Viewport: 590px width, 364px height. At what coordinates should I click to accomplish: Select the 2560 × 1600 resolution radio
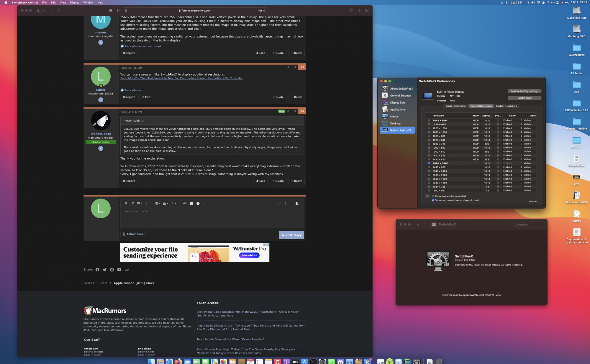coord(429,179)
